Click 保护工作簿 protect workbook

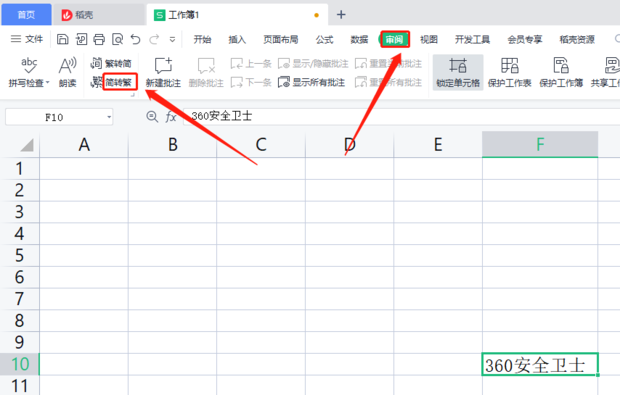click(561, 72)
